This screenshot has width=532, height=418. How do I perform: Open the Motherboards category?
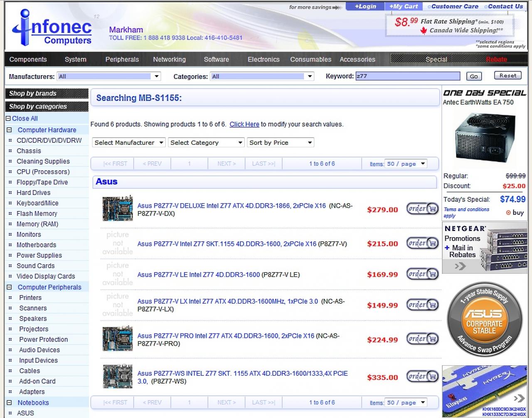[36, 245]
